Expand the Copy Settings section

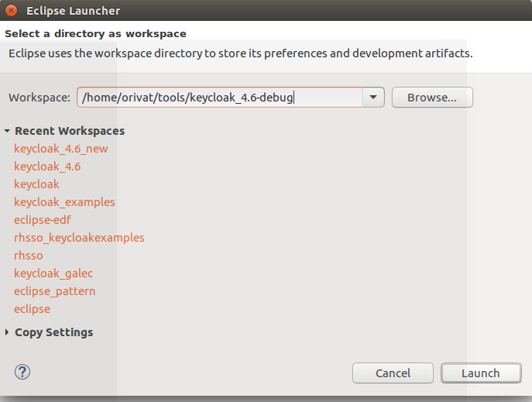point(8,332)
